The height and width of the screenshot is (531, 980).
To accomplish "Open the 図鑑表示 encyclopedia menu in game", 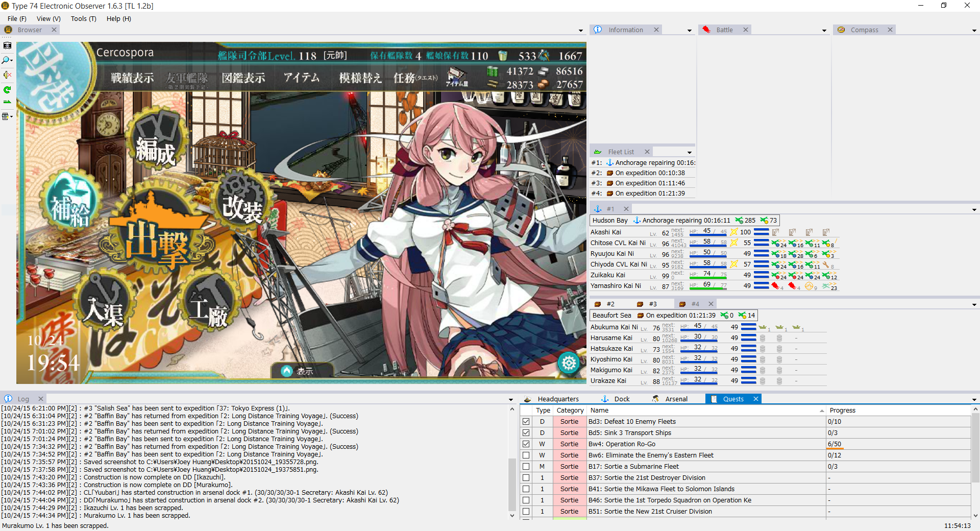I will pos(243,78).
